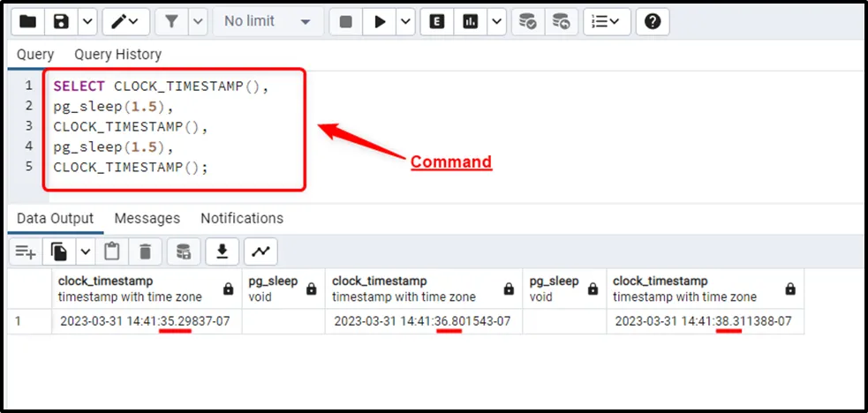Click the Commit database icon
This screenshot has height=413, width=868.
tap(527, 21)
